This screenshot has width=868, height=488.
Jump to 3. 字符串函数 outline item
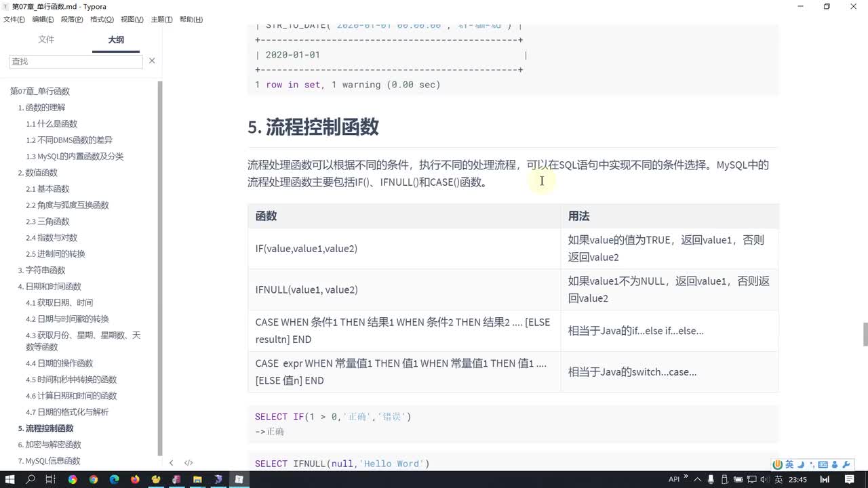[x=41, y=270]
